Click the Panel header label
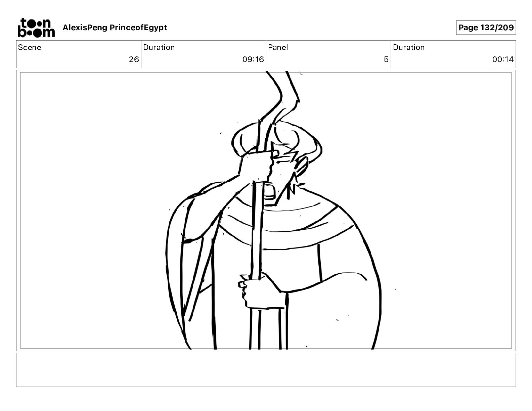532x411 pixels. [x=278, y=47]
